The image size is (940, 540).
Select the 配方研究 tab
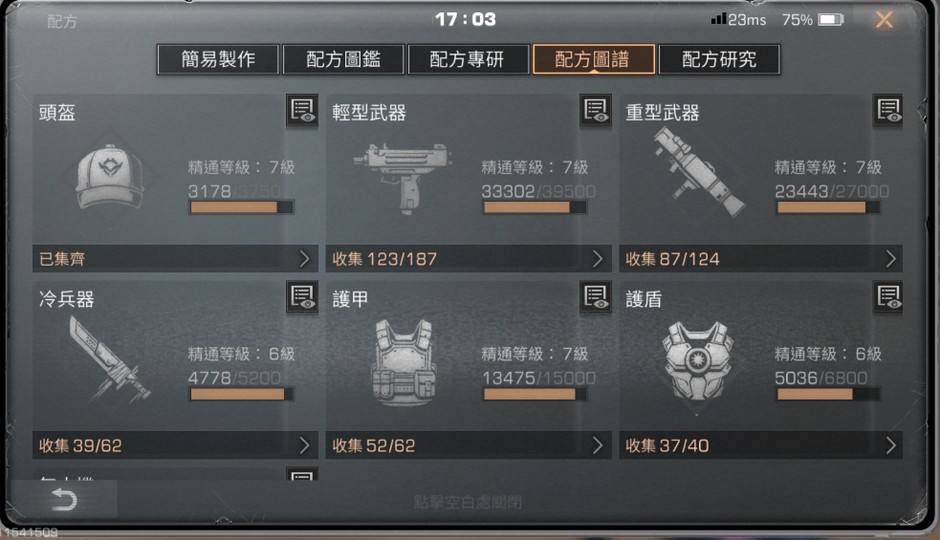pos(719,59)
